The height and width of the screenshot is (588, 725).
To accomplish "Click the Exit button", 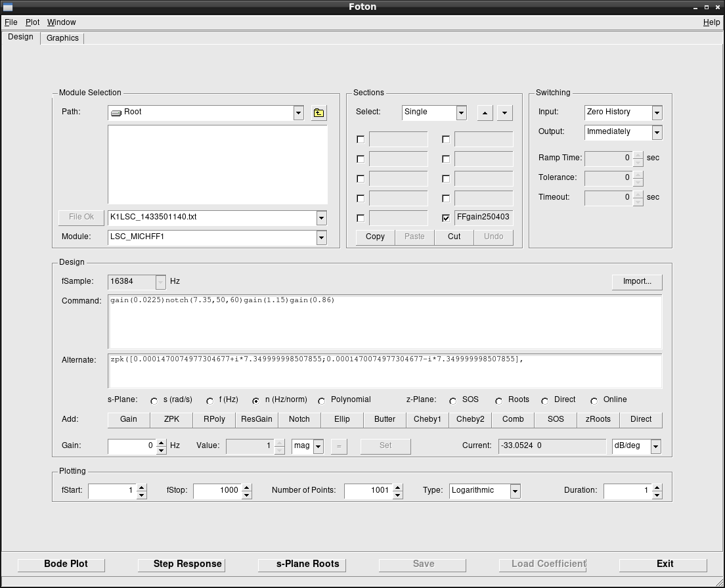I will [x=663, y=564].
